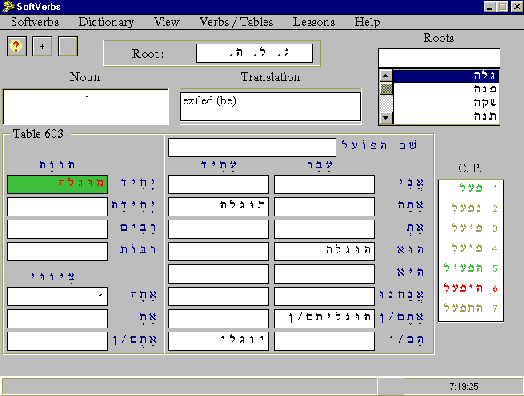Click the infinitive (שם הפועל) field
Image resolution: width=524 pixels, height=396 pixels.
coord(252,147)
